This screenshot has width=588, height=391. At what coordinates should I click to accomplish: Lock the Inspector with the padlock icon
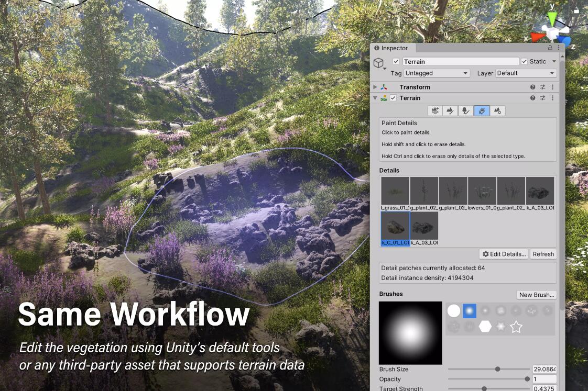[x=550, y=48]
